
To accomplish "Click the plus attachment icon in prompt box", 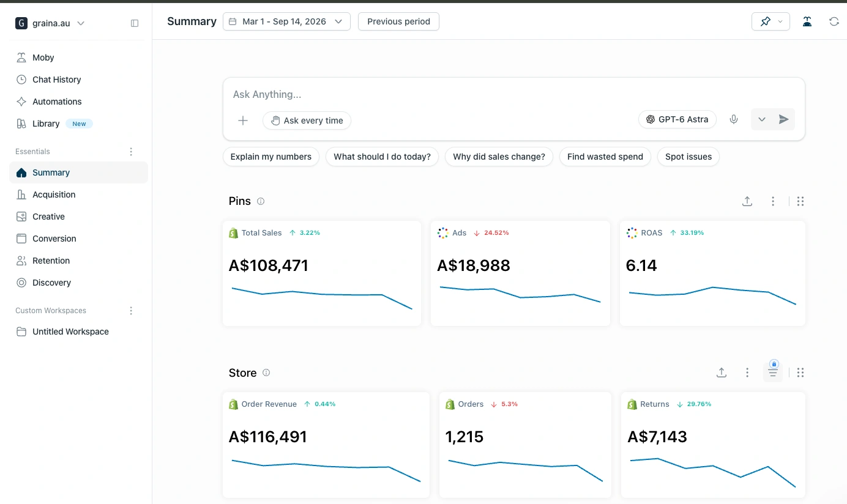I will coord(243,120).
